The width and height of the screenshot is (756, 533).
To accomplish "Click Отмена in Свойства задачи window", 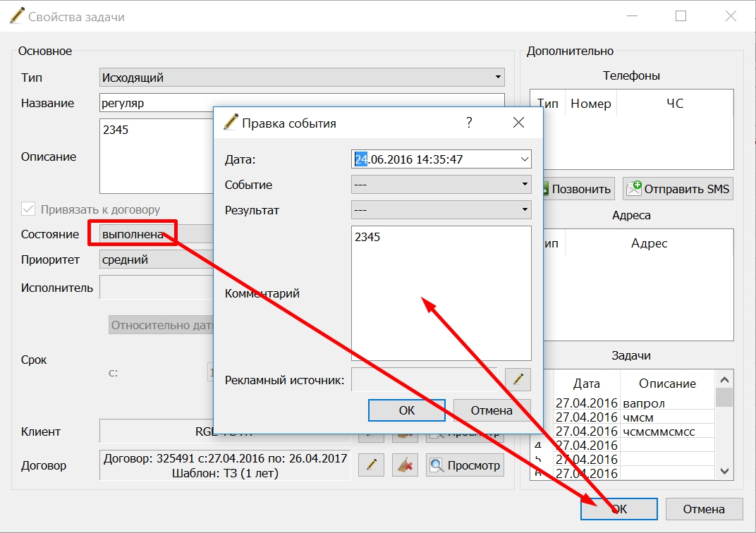I will tap(704, 509).
